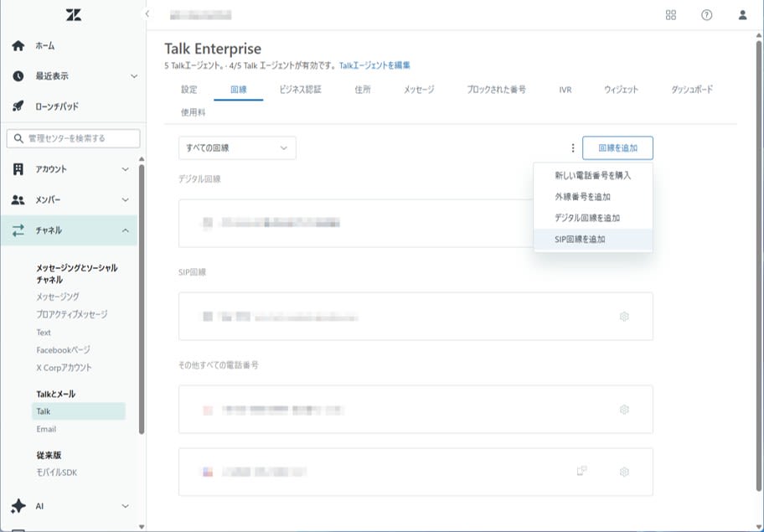This screenshot has width=764, height=532.
Task: Open X Corpアカウント in sidebar
Action: (x=64, y=367)
